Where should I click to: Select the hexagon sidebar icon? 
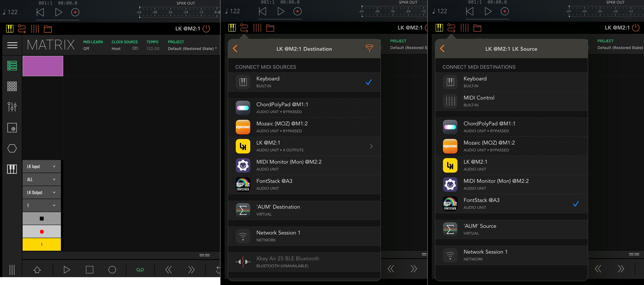[x=12, y=148]
